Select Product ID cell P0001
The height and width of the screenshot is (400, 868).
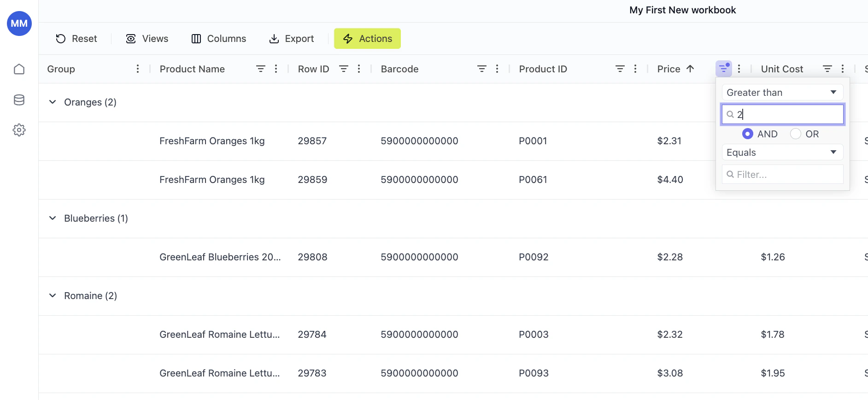(533, 141)
